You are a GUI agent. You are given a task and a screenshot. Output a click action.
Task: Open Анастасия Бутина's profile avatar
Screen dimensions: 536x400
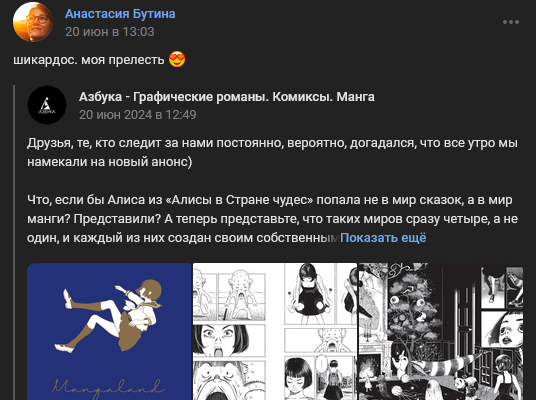[33, 22]
